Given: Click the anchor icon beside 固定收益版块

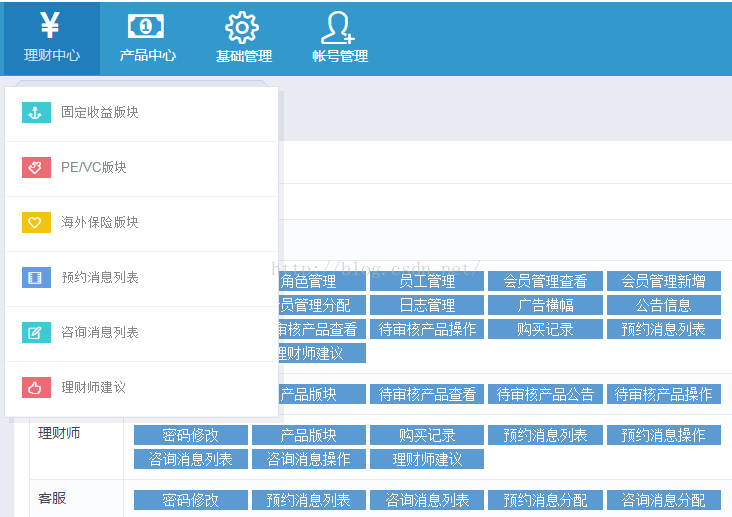Looking at the screenshot, I should coord(36,113).
